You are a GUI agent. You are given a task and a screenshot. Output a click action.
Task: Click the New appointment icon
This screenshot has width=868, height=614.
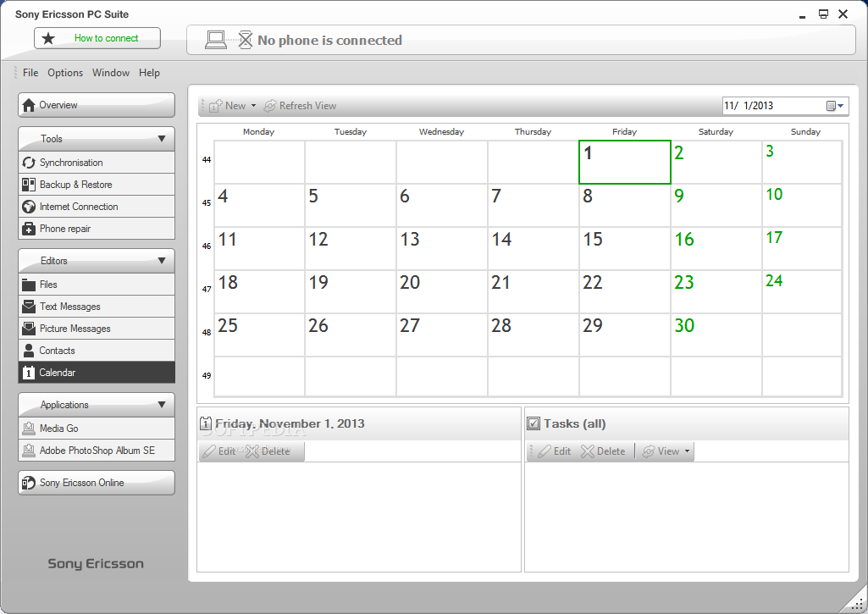point(216,106)
